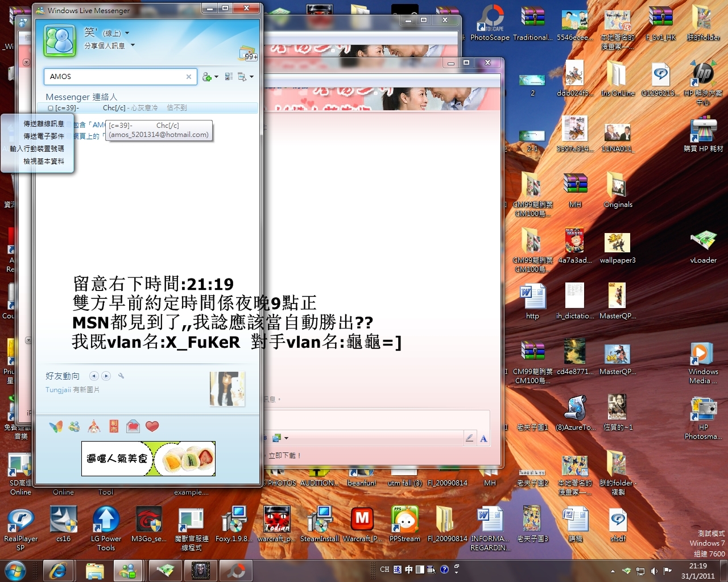This screenshot has width=728, height=582.
Task: Click the wrench settings icon beside 好友動向
Action: tap(121, 376)
